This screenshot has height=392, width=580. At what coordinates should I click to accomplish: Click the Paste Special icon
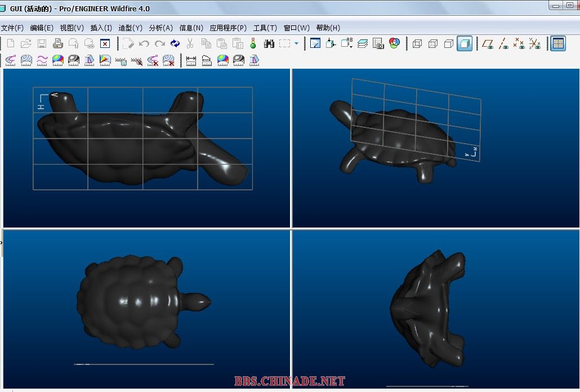point(238,43)
